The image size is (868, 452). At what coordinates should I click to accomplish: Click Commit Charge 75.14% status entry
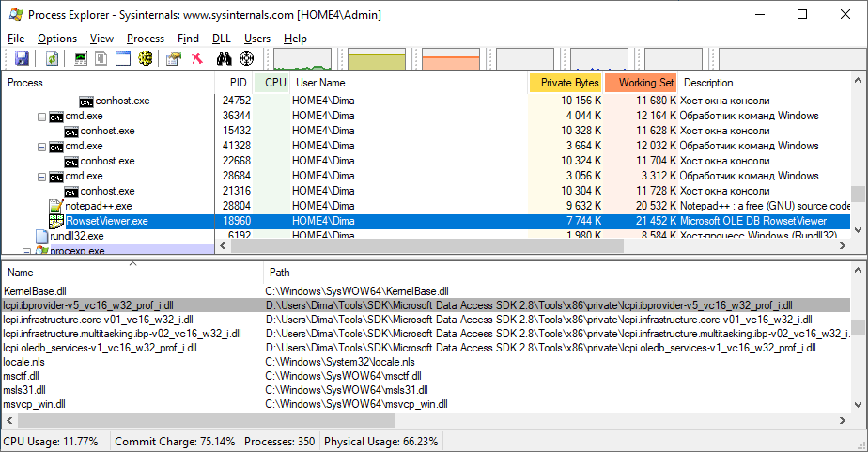click(175, 442)
